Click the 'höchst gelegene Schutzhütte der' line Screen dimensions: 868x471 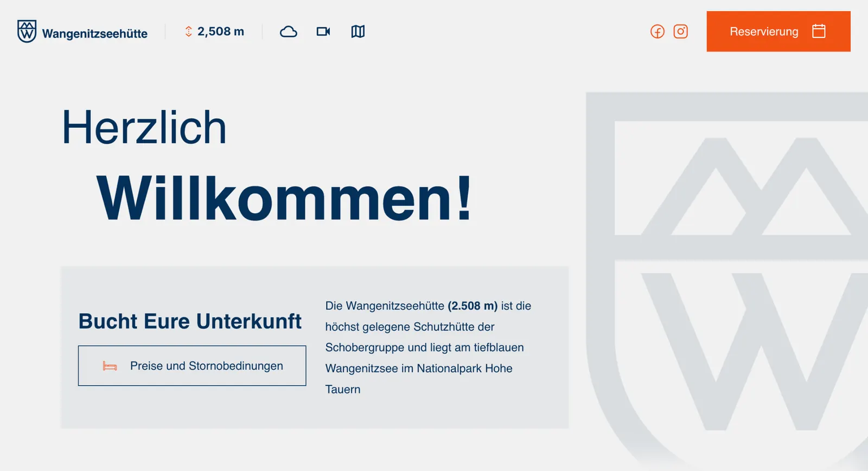[410, 327]
